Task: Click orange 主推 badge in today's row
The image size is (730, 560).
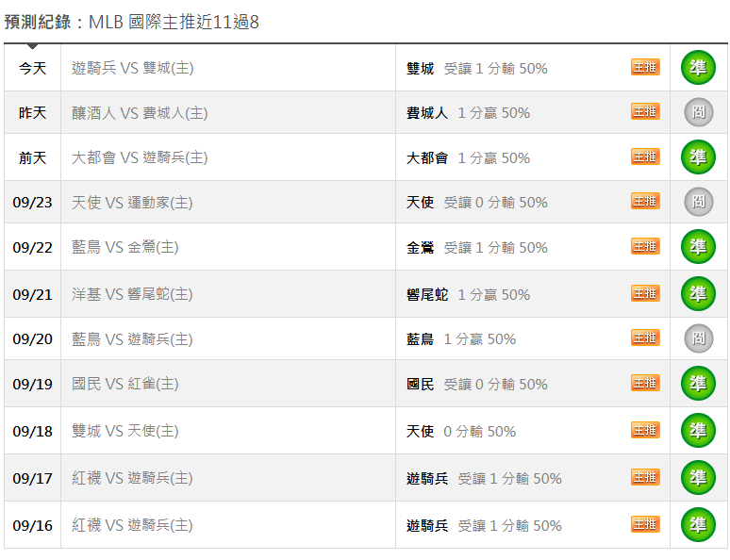Action: 645,67
